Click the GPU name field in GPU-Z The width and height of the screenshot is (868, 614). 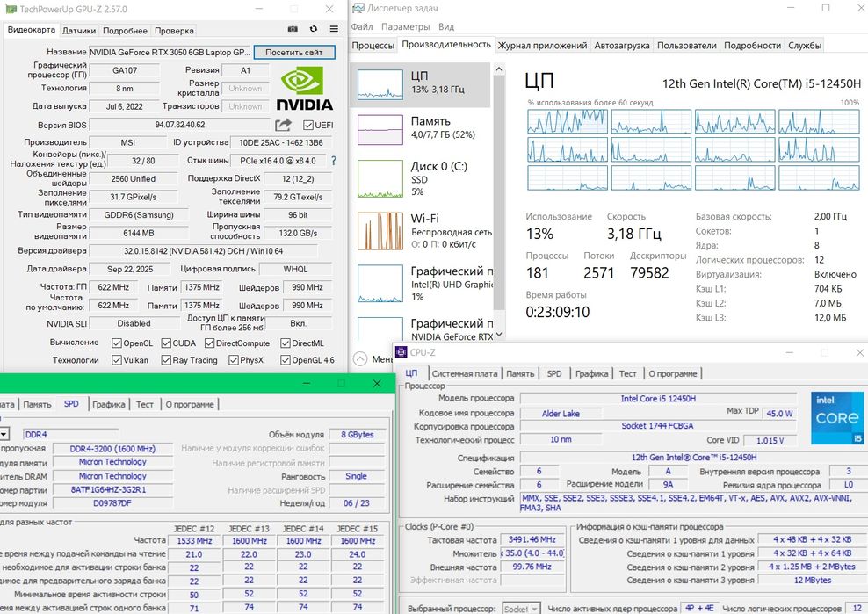(170, 52)
